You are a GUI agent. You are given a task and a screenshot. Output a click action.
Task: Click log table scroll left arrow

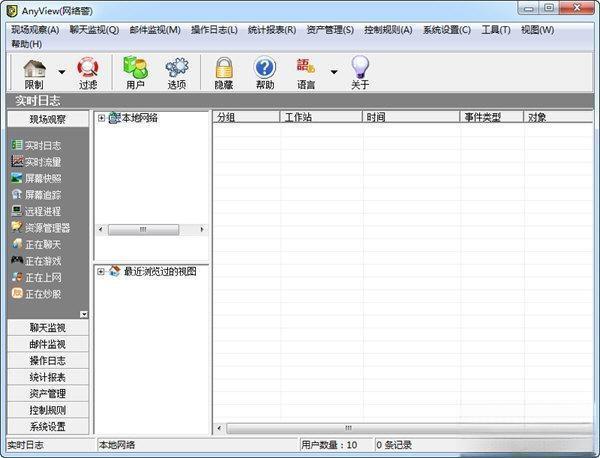[219, 428]
